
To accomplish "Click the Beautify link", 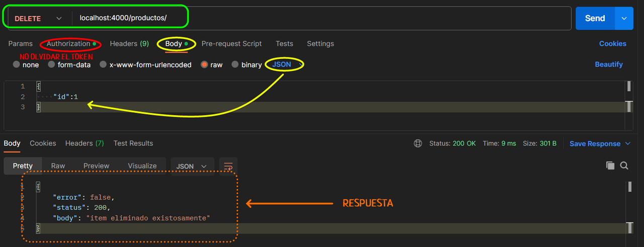I will click(x=609, y=64).
